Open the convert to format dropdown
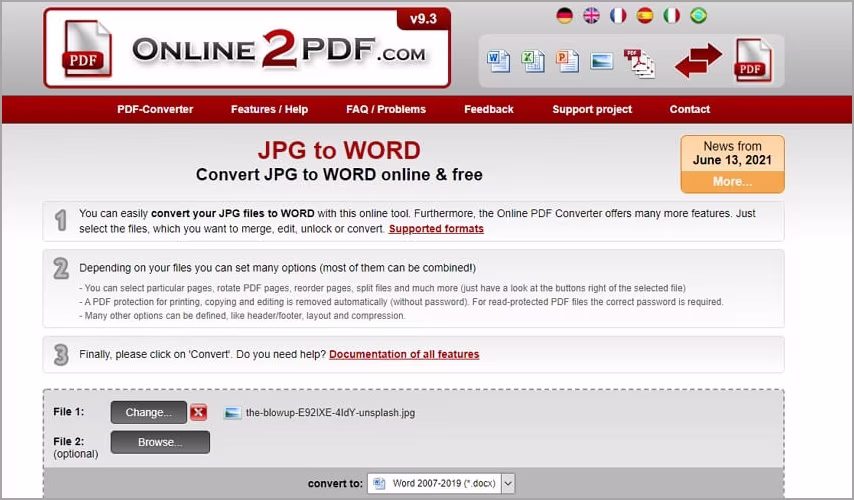The image size is (854, 500). [x=441, y=483]
